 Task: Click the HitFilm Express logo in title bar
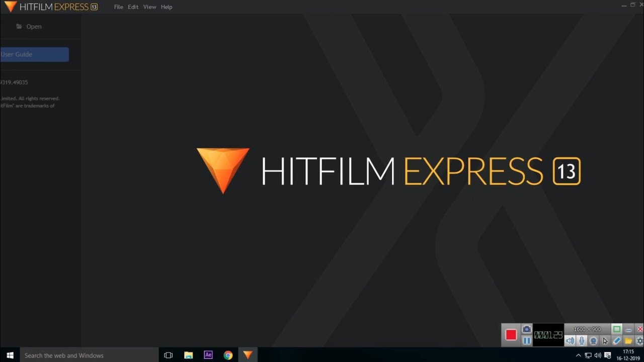tap(51, 7)
